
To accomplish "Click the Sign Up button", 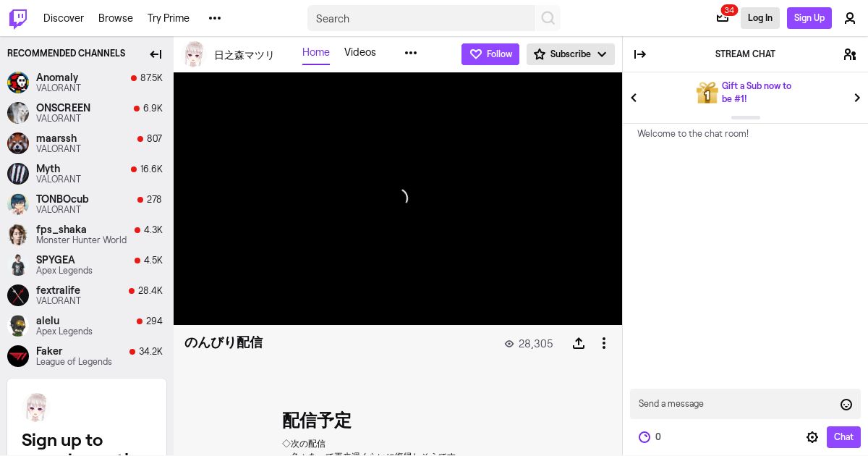I will 809,18.
